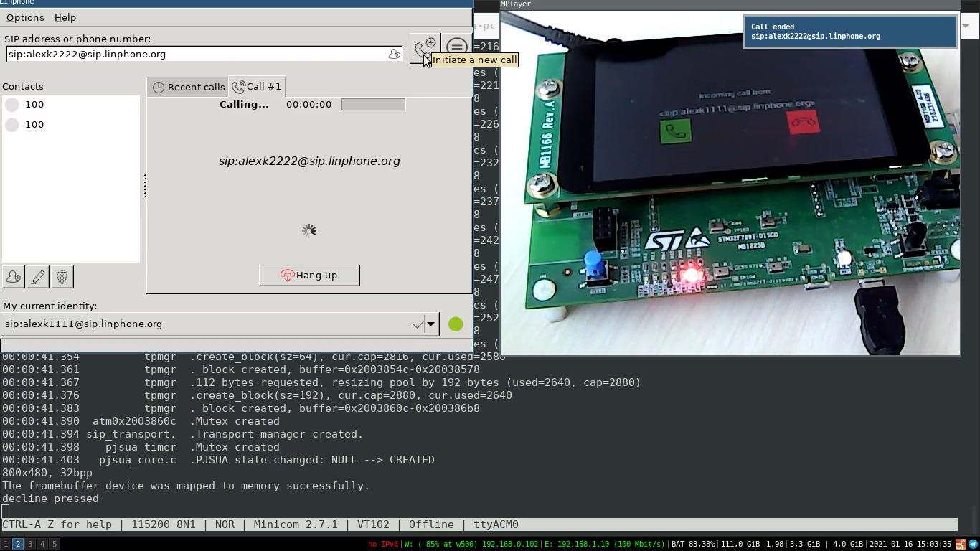
Task: Open the current identity dropdown arrow
Action: 430,324
